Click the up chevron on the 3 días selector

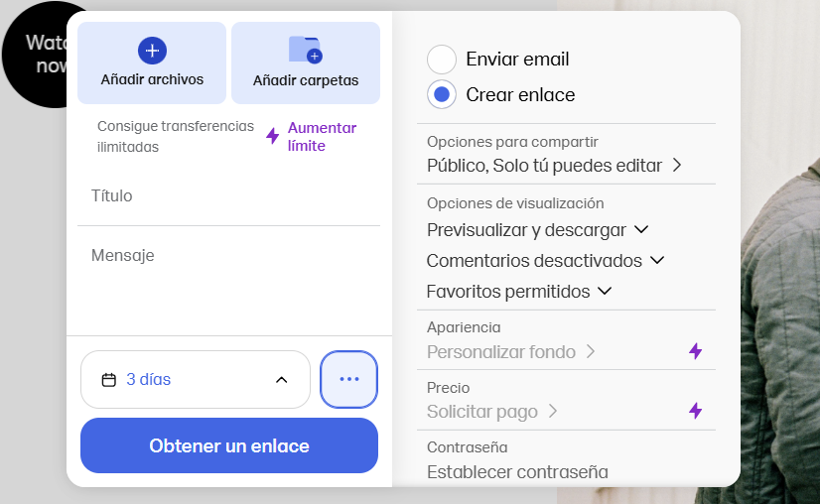(x=281, y=380)
